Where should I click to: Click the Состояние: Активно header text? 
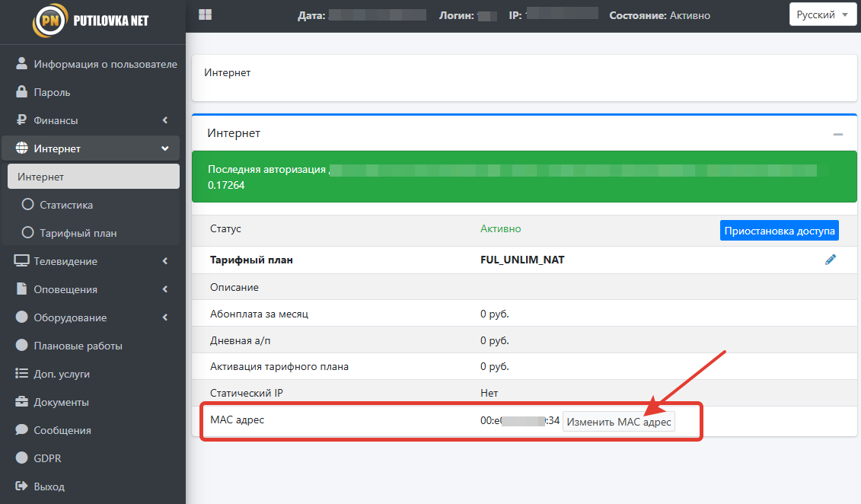pyautogui.click(x=659, y=15)
